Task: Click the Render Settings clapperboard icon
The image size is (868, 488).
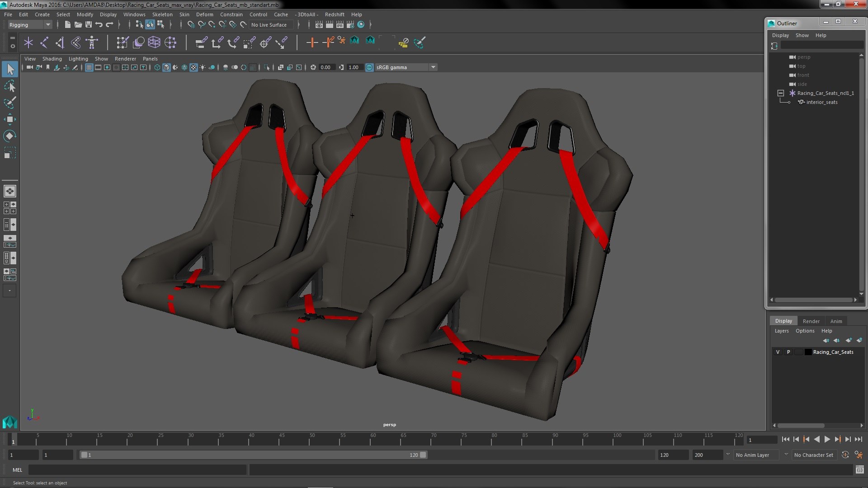Action: pyautogui.click(x=350, y=24)
